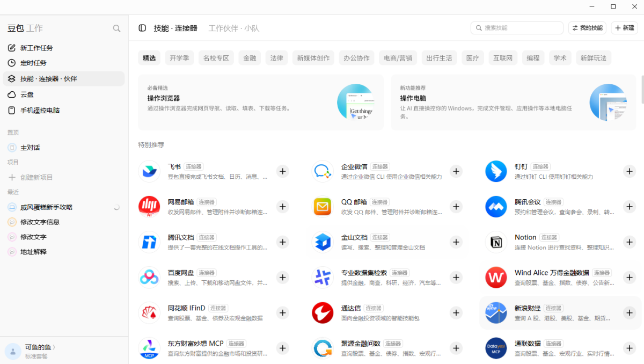Select the 法律 category chip
644x364 pixels.
click(x=276, y=58)
